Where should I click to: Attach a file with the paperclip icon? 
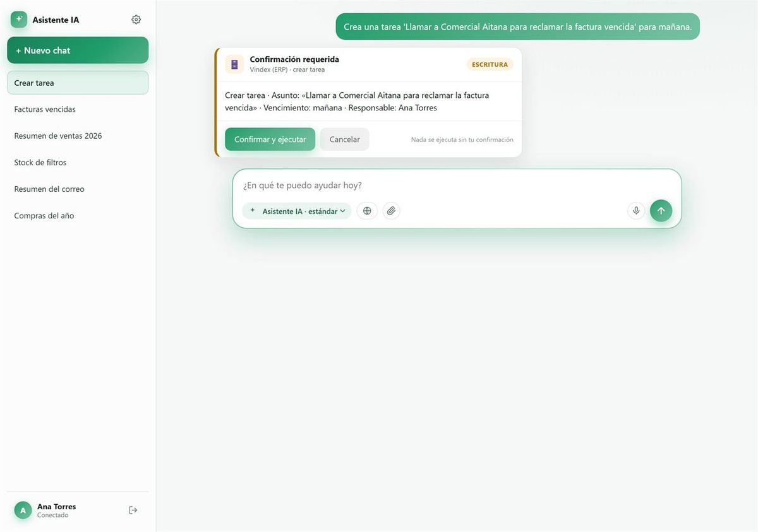(x=391, y=211)
